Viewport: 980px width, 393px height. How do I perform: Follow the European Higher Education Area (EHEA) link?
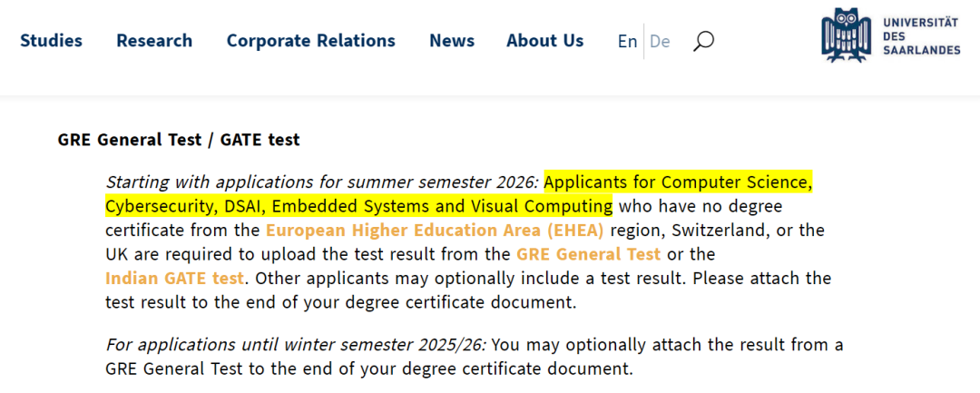(x=435, y=231)
